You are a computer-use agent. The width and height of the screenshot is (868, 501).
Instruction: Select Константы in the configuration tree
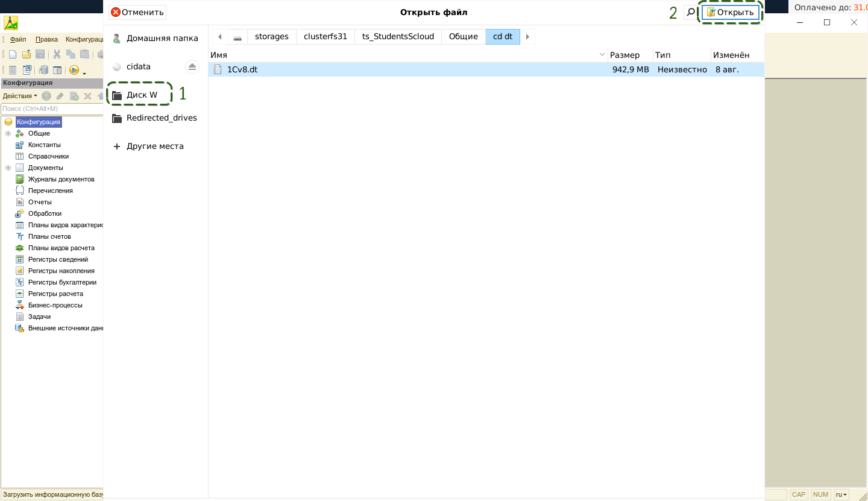(45, 145)
